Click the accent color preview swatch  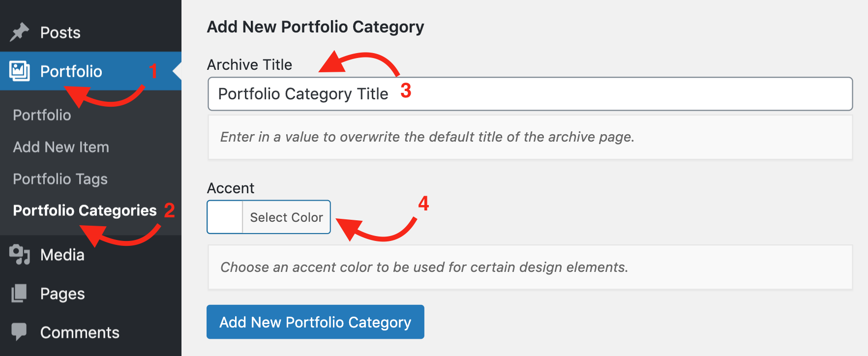point(224,217)
